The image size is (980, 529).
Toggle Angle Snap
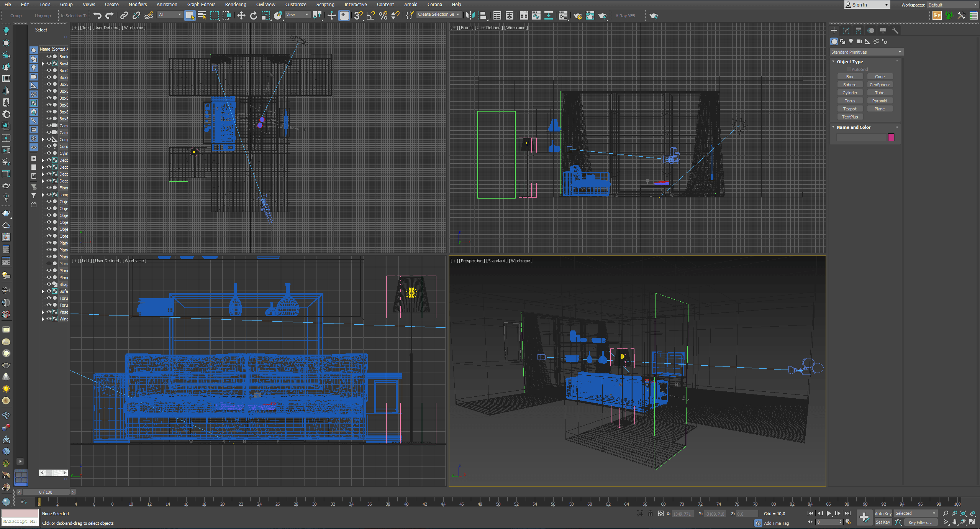click(371, 15)
